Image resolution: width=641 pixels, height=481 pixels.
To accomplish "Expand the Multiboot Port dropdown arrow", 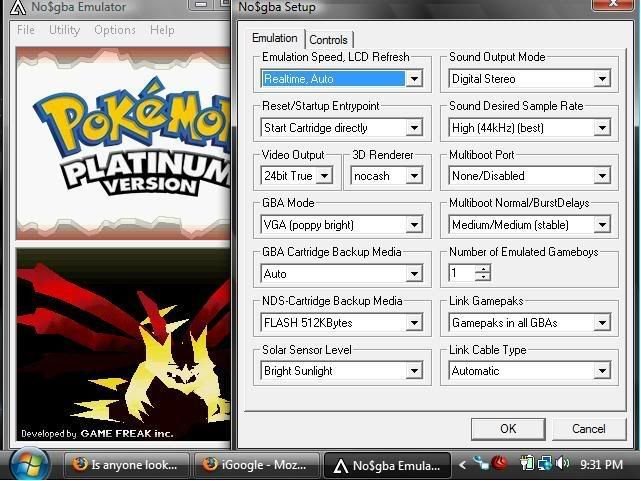I will pos(602,176).
